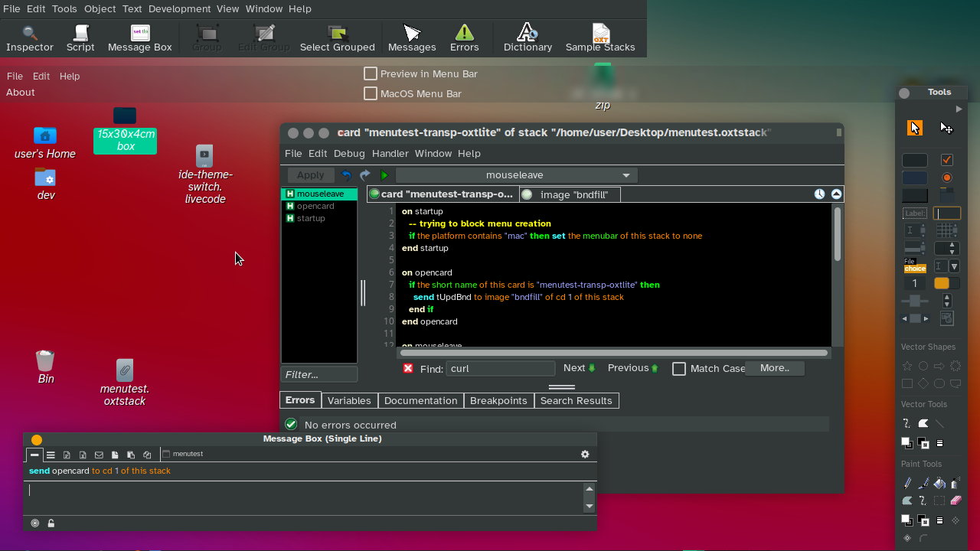Open the Script editor toolbar icon
Viewport: 980px width, 551px height.
[x=80, y=38]
